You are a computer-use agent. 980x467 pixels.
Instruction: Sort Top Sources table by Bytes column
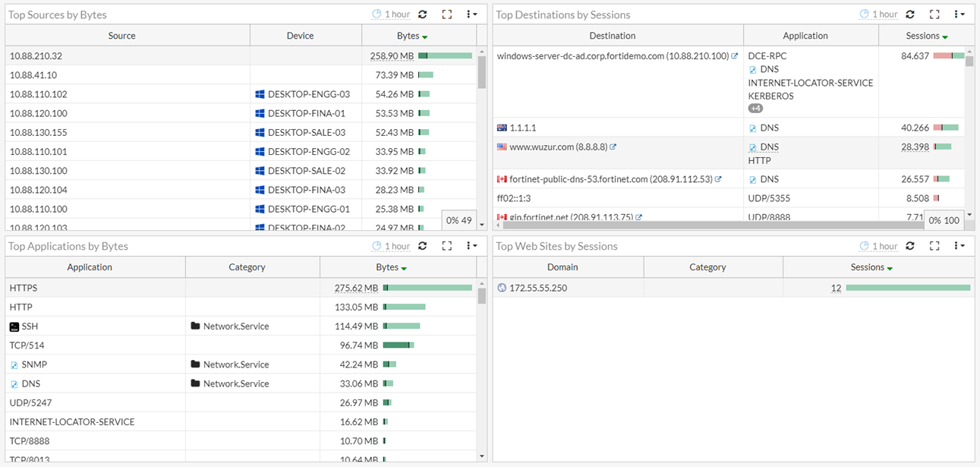click(x=419, y=36)
